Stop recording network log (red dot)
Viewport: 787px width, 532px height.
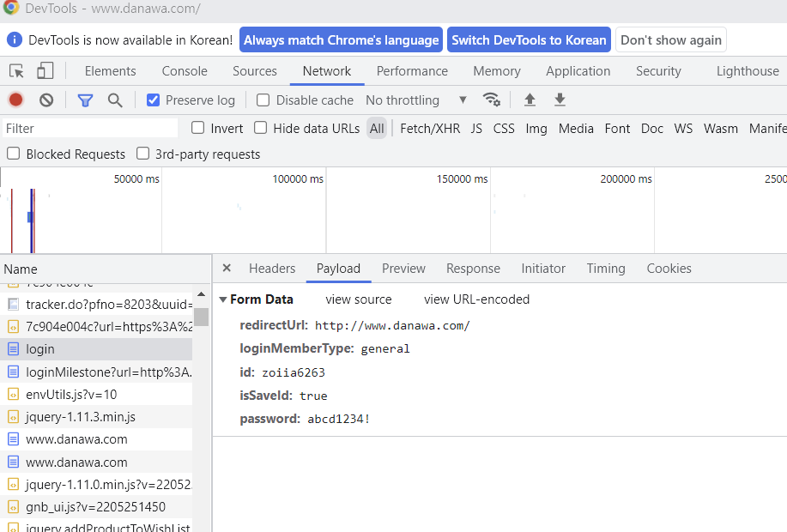(16, 100)
